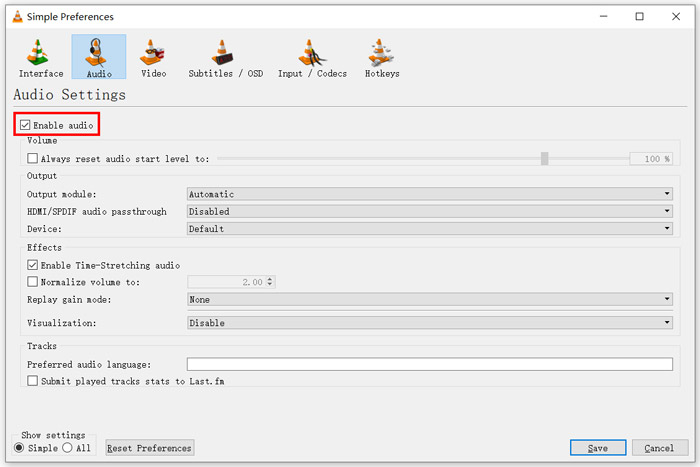Switch show settings to All
The width and height of the screenshot is (700, 467).
coord(67,447)
